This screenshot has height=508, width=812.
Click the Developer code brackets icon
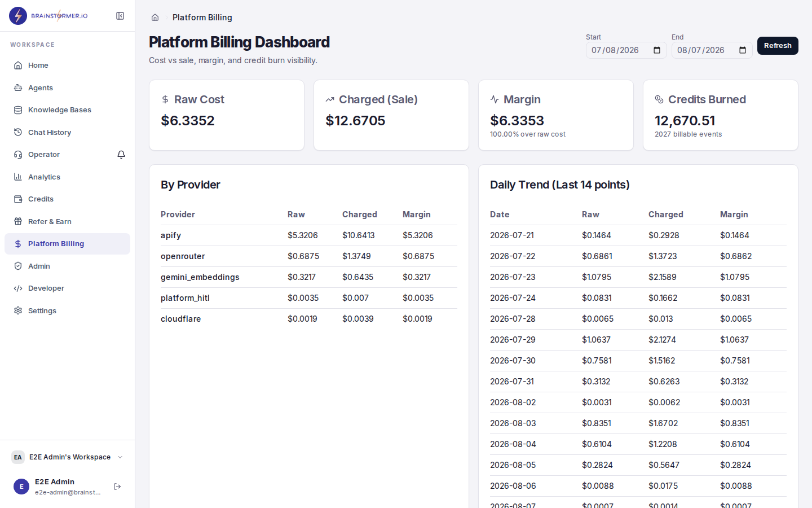tap(18, 288)
